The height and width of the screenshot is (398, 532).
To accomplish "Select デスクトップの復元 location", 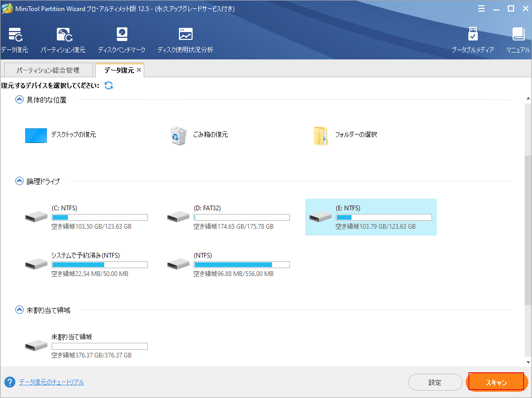I will coord(61,135).
